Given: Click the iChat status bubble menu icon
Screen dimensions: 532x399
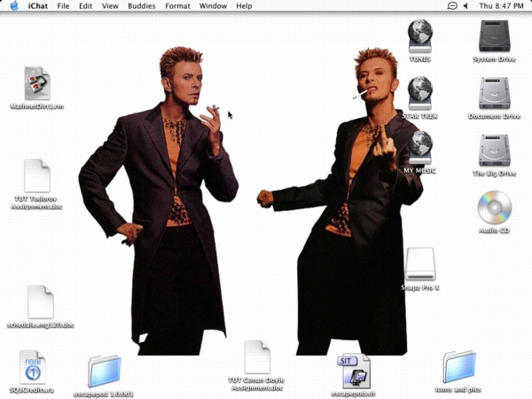Looking at the screenshot, I should click(451, 6).
